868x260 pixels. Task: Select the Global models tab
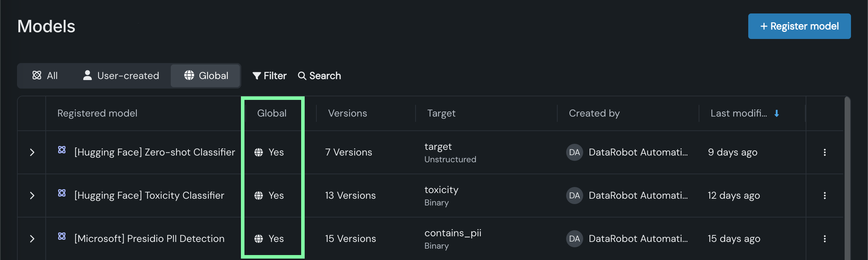(206, 75)
